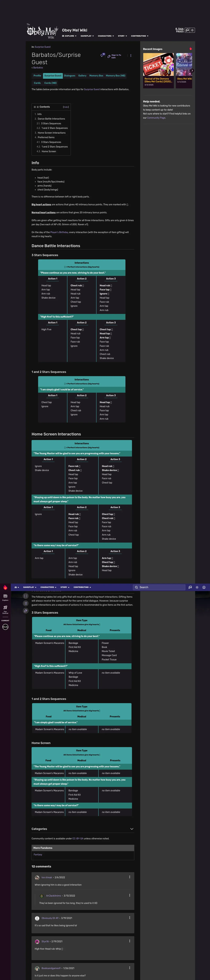Toggle light/dark theme beside the 5,346 pages count
Image resolution: width=210 pixels, height=980 pixels.
point(192,30)
